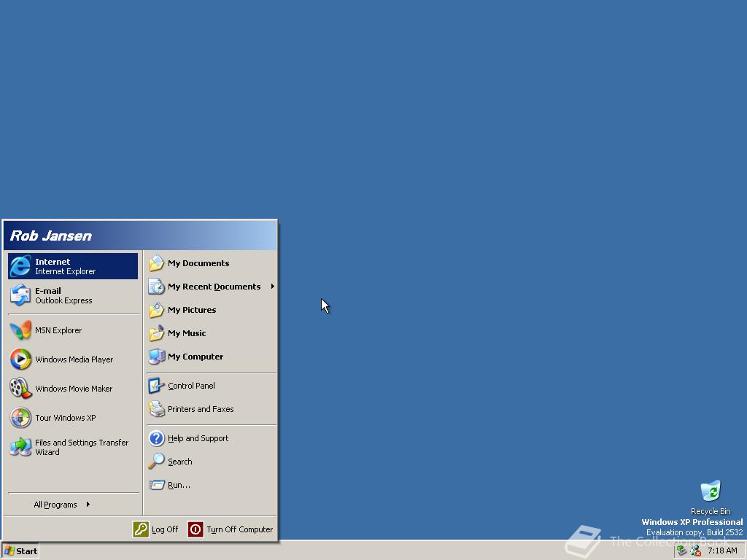Open MSN Explorer from the menu

[58, 330]
